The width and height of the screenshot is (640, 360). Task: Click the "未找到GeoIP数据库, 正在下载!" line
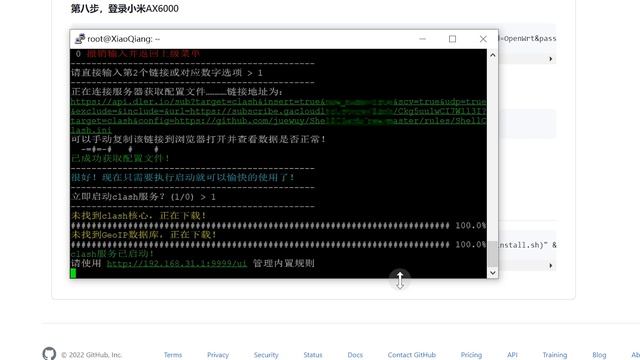(x=144, y=234)
